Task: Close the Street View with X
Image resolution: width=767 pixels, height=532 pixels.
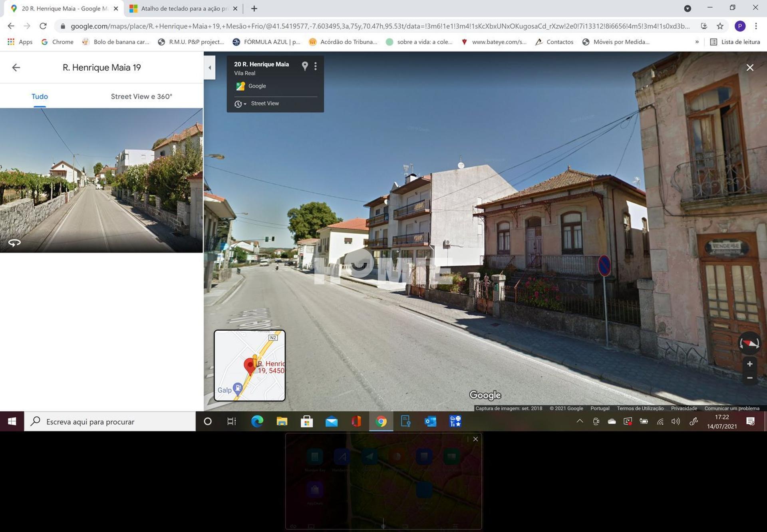Action: point(750,67)
